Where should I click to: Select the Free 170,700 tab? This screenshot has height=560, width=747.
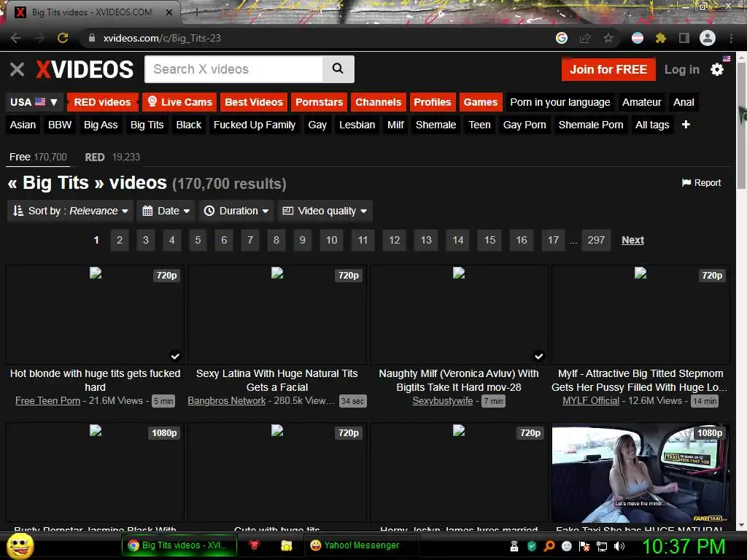[x=38, y=157]
